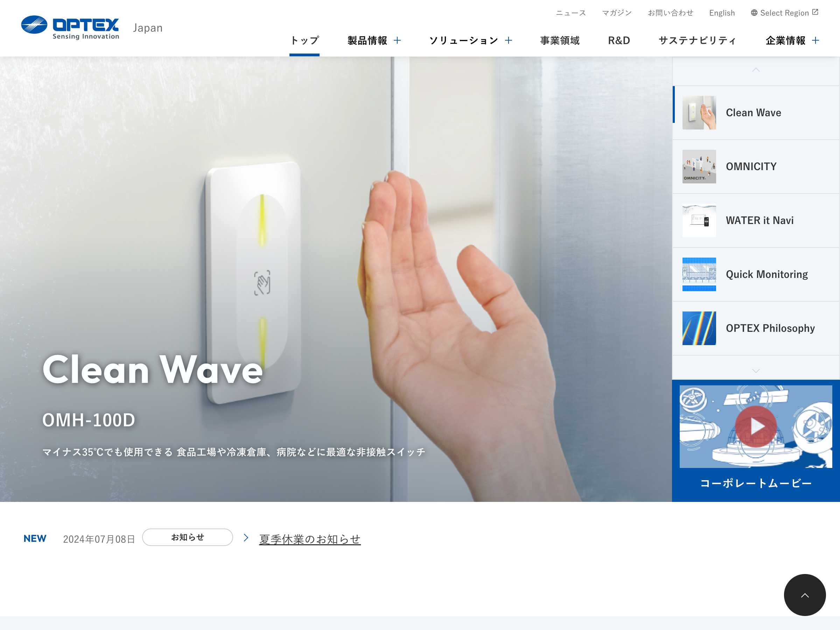
Task: Select the トップ navigation tab
Action: [x=304, y=40]
